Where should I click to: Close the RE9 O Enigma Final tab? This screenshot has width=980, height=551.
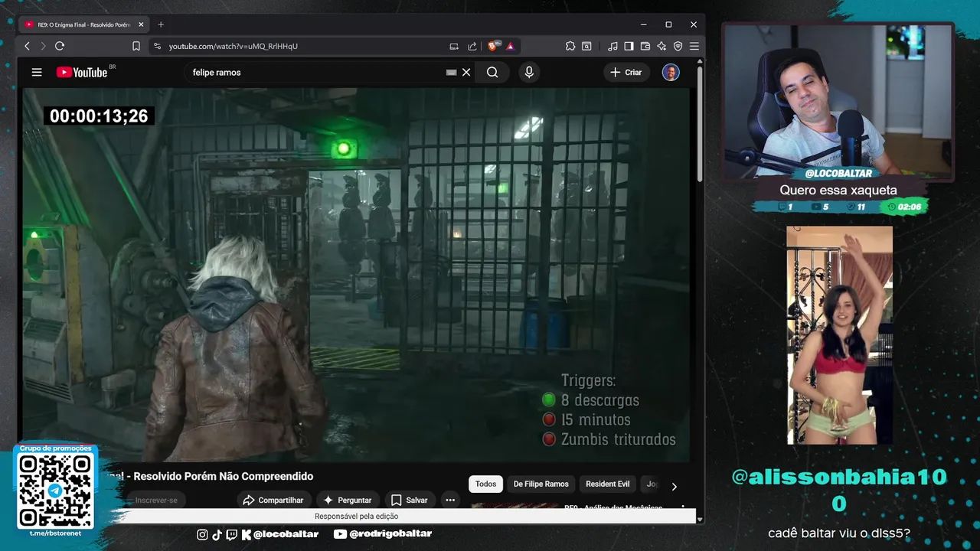[141, 24]
